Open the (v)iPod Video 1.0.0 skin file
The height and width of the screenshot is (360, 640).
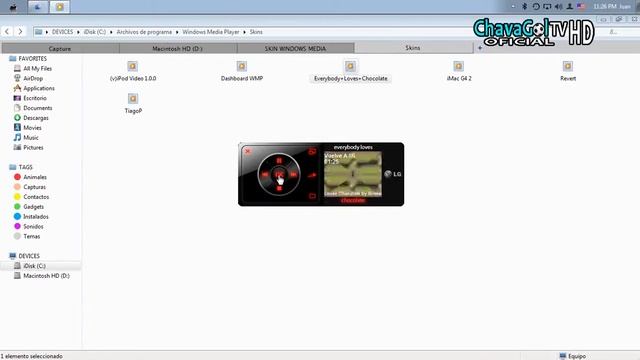[x=133, y=71]
